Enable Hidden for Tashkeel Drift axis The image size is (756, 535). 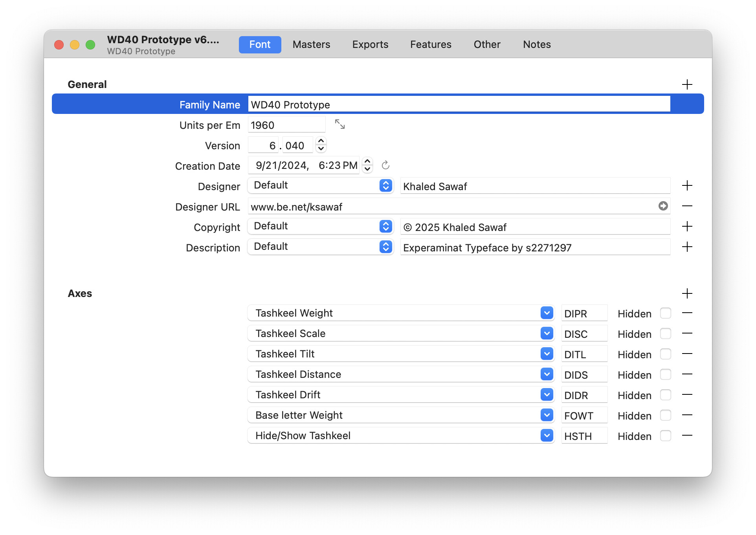coord(665,395)
